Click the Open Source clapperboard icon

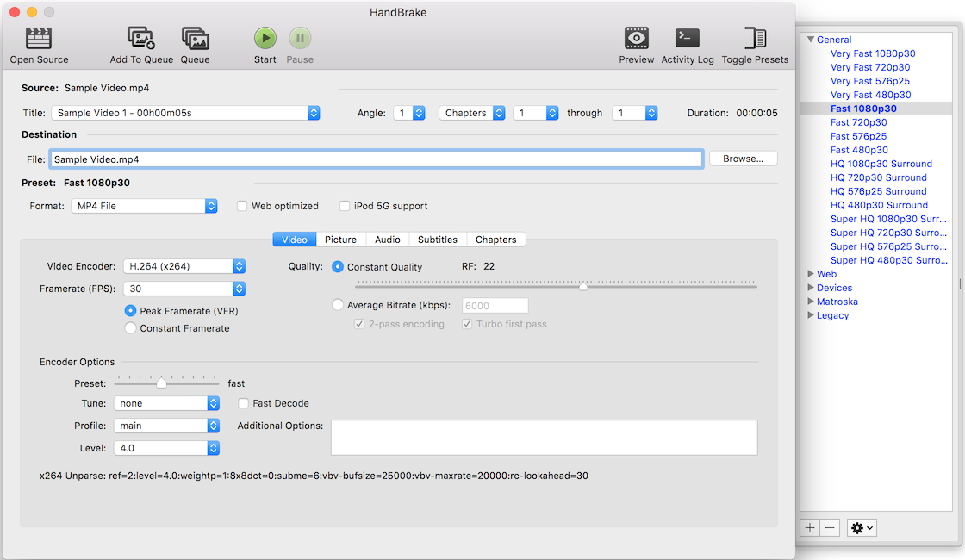[39, 38]
